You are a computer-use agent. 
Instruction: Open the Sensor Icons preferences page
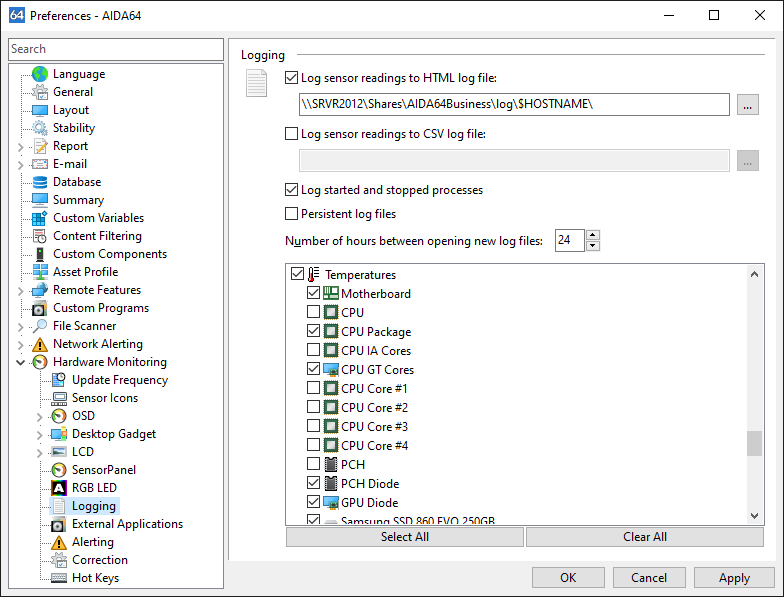(x=104, y=398)
